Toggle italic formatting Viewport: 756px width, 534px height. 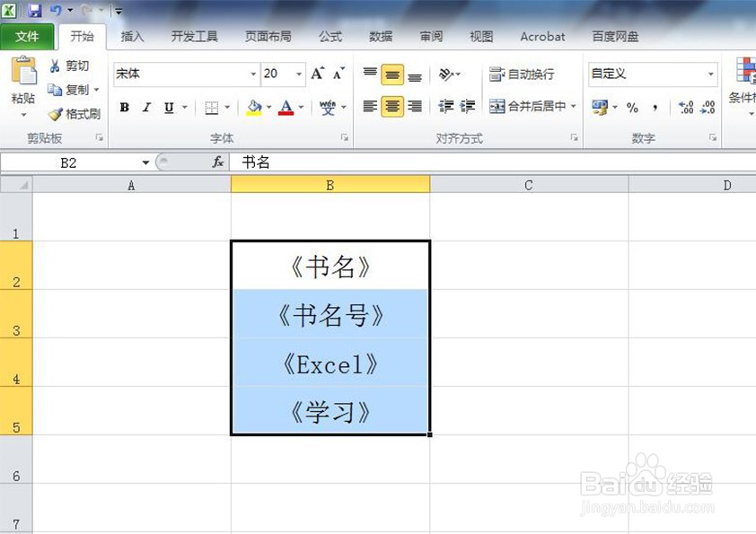click(146, 107)
